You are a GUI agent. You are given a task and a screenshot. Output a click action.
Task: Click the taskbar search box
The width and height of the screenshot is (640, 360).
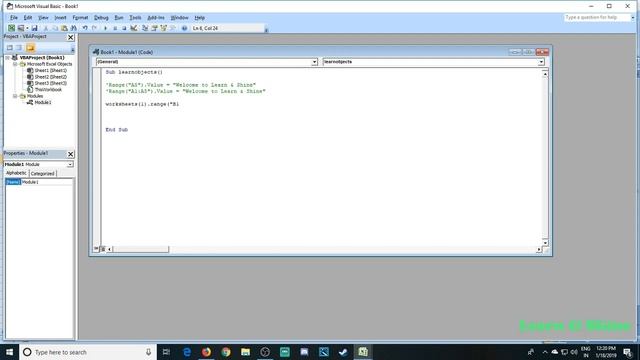(x=88, y=352)
